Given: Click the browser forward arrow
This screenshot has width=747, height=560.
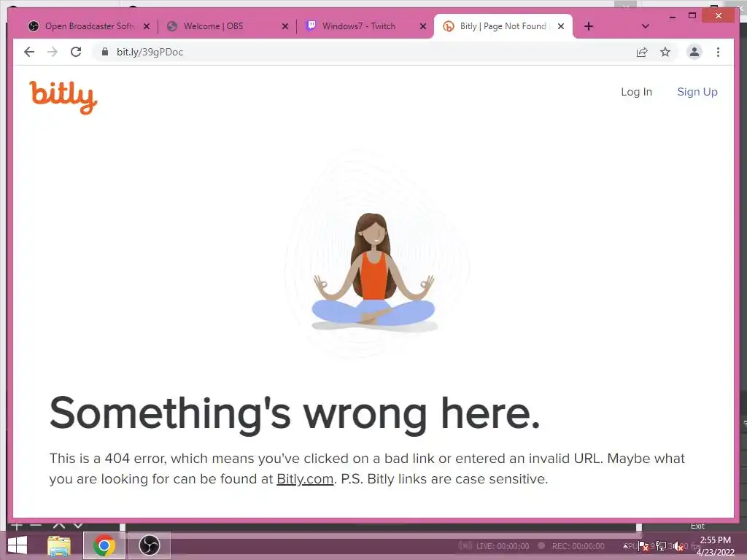Looking at the screenshot, I should coord(53,52).
